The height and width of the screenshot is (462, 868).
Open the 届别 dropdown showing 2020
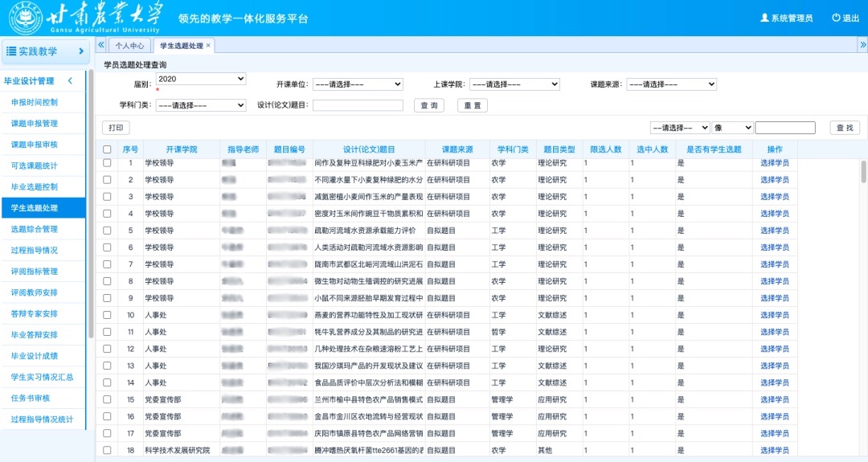pyautogui.click(x=201, y=79)
